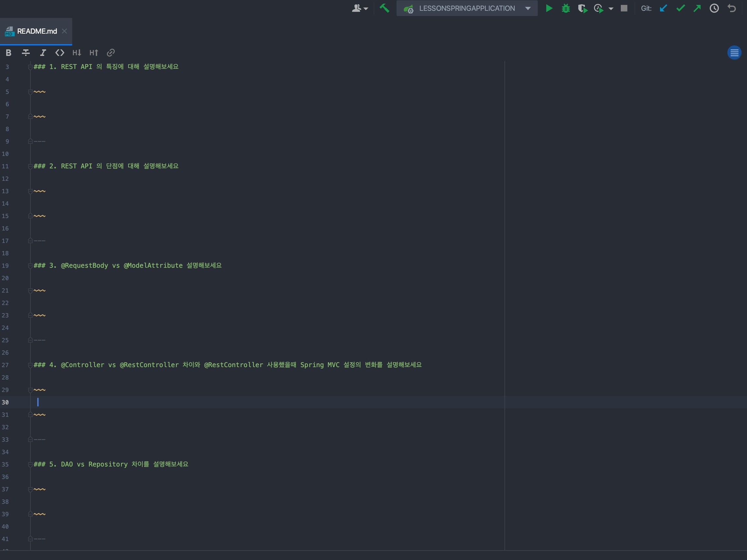Increase header level
The height and width of the screenshot is (560, 747).
point(93,53)
